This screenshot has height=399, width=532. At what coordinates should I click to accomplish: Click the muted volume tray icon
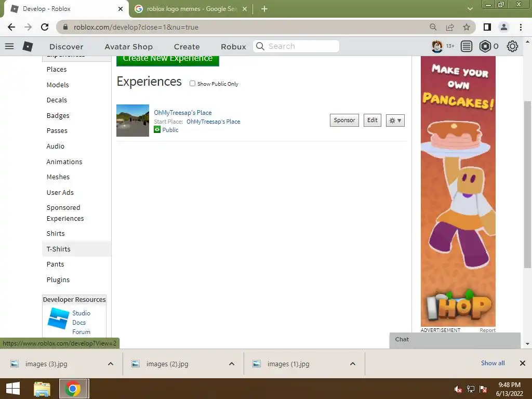pos(458,389)
